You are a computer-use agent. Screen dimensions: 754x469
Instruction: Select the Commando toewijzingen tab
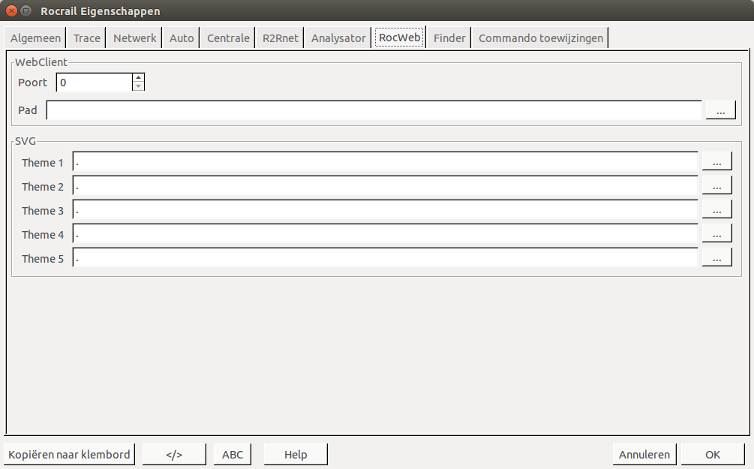(x=540, y=38)
